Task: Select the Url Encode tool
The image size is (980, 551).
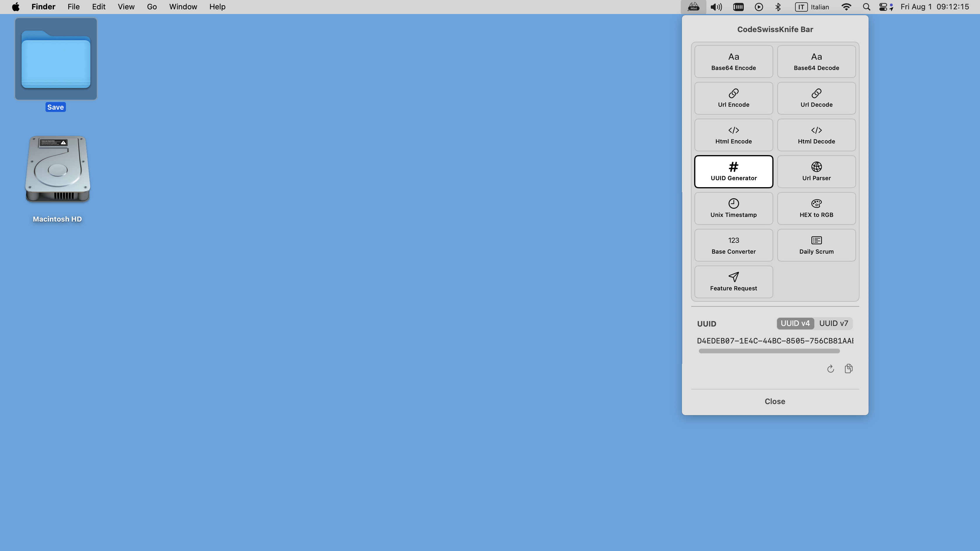Action: pos(734,98)
